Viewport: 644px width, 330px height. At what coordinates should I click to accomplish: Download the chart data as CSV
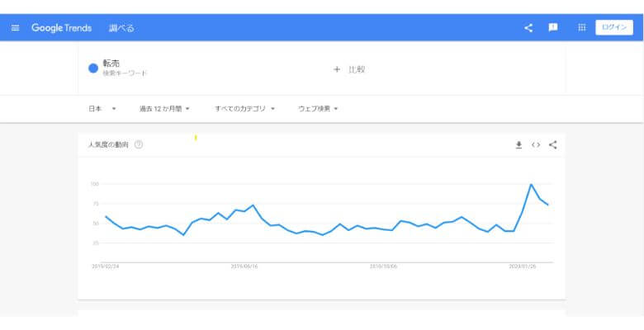(x=519, y=144)
